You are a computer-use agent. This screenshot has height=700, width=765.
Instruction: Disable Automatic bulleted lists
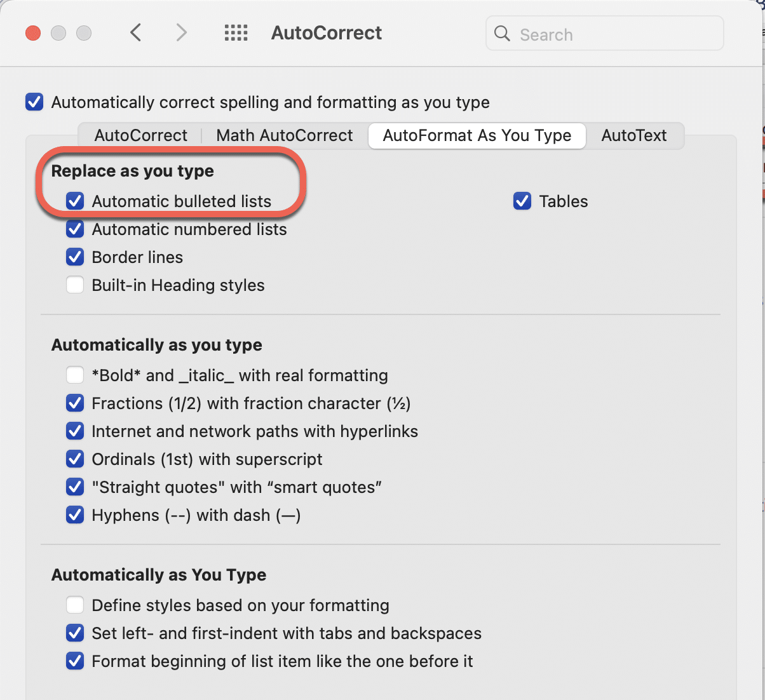point(75,201)
